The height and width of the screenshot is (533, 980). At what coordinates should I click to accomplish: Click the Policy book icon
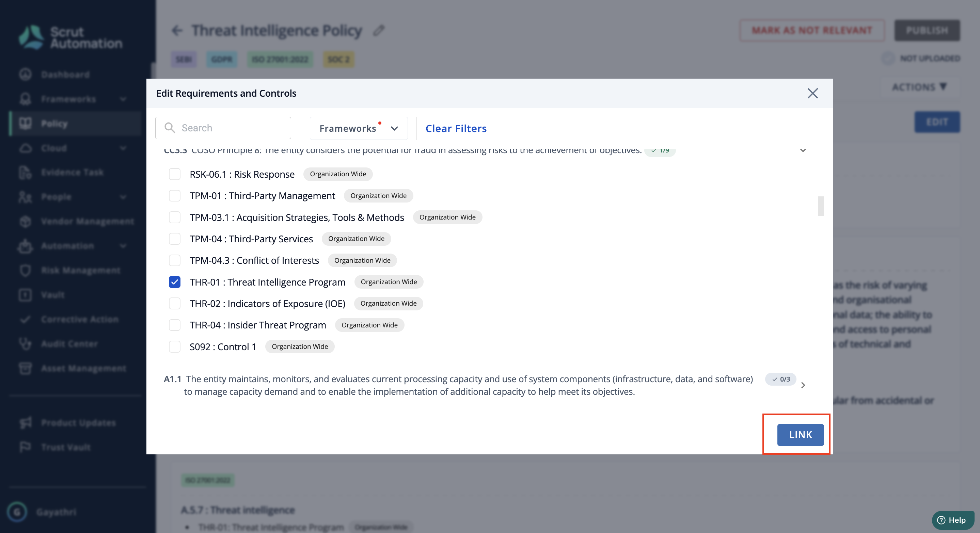click(25, 124)
